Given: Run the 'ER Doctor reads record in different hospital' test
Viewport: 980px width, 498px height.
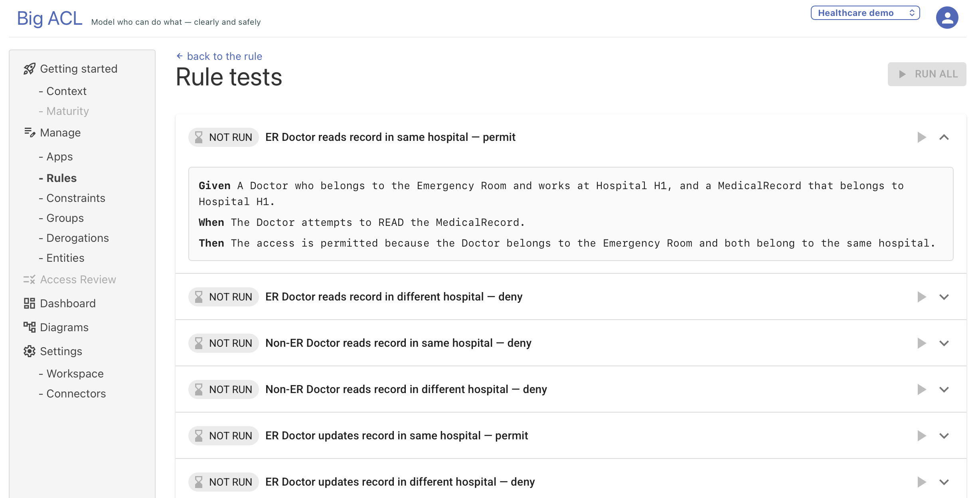Looking at the screenshot, I should click(x=921, y=297).
